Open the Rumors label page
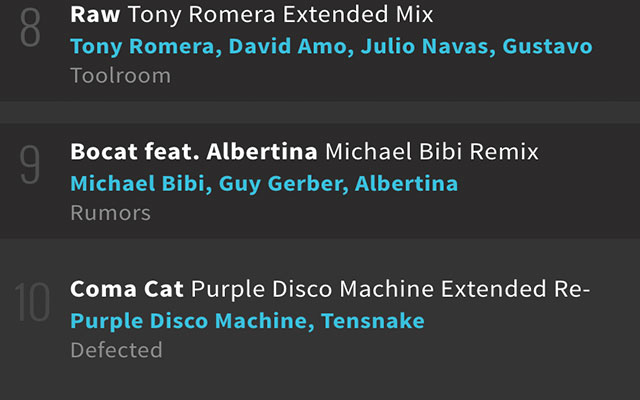Image resolution: width=640 pixels, height=400 pixels. pos(110,213)
